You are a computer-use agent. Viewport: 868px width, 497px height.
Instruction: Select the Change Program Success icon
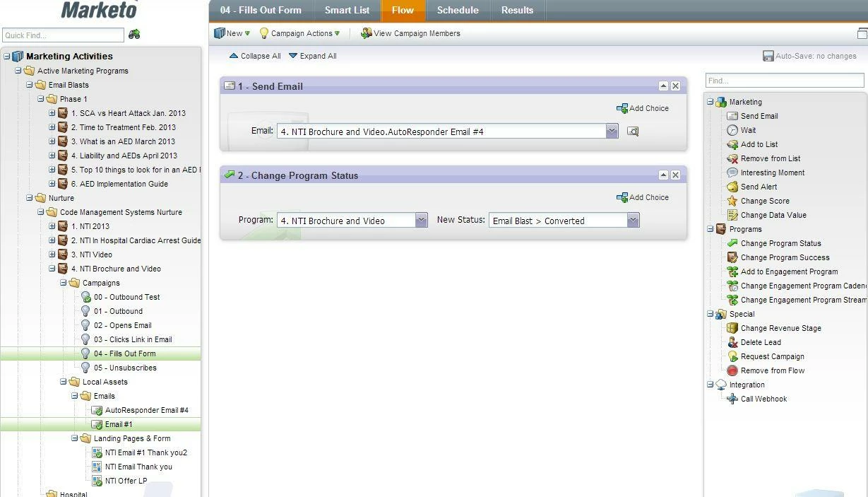click(x=732, y=257)
